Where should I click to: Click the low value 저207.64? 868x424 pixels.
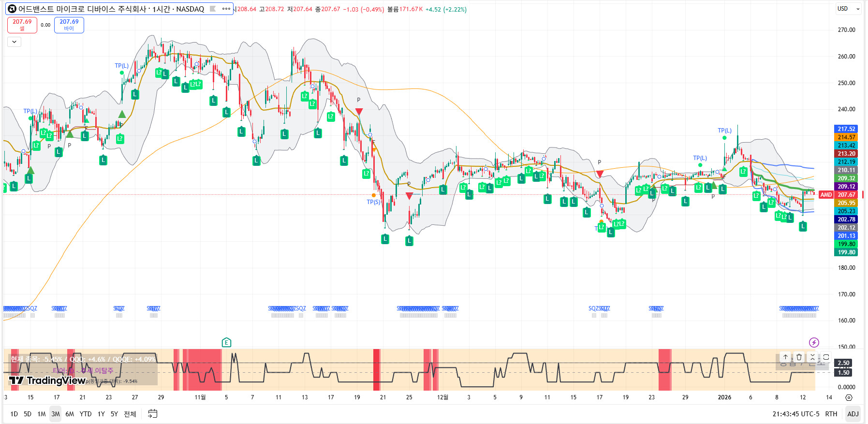tap(300, 9)
